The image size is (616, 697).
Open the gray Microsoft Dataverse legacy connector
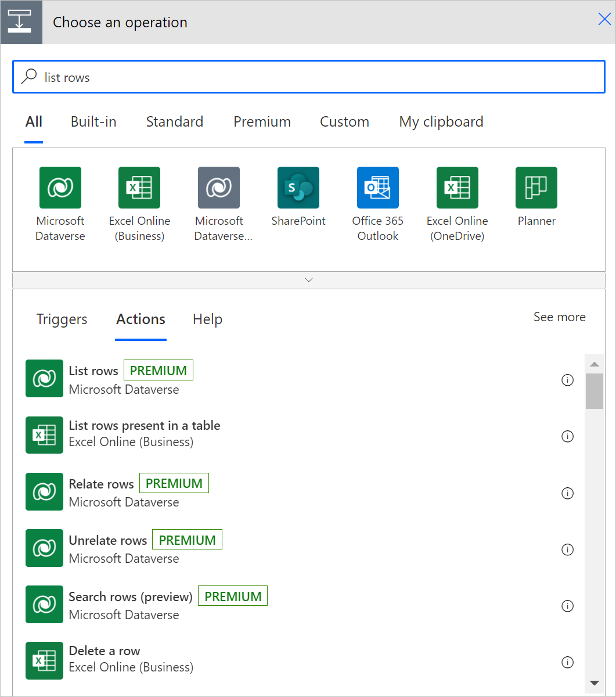219,188
